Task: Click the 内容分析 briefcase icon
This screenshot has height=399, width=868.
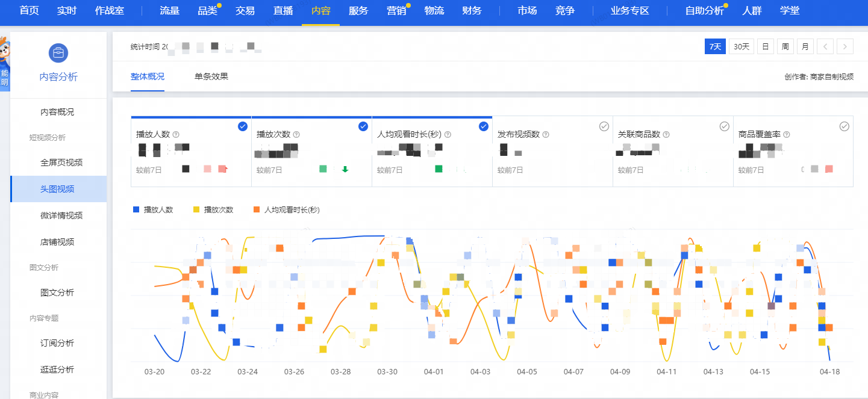Action: pos(58,53)
